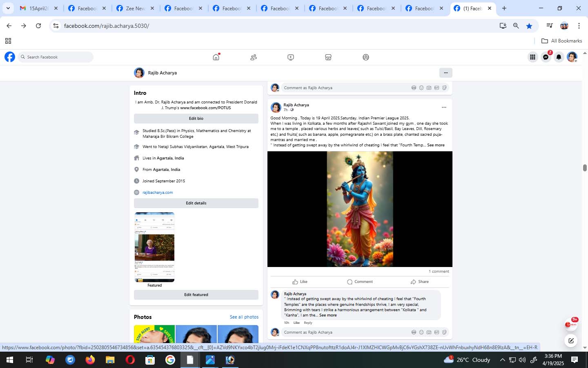This screenshot has width=588, height=368.
Task: Click the Facebook logo
Action: click(10, 57)
